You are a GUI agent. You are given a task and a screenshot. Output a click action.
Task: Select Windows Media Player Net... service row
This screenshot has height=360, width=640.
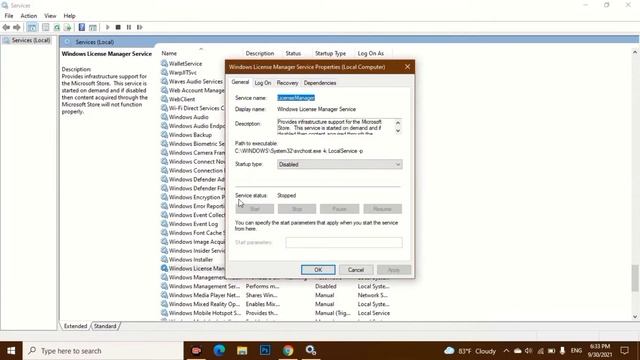[276, 295]
